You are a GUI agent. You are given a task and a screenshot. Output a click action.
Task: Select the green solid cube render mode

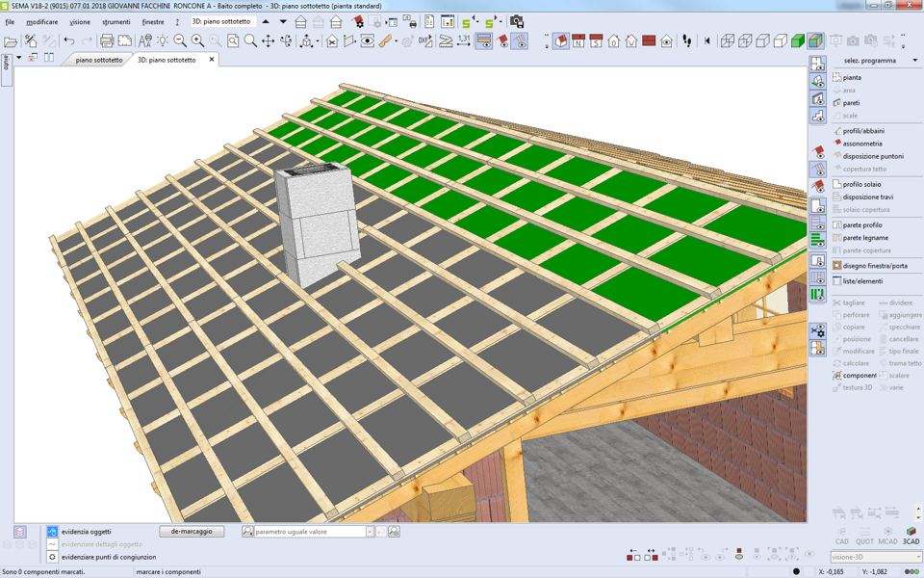click(798, 41)
